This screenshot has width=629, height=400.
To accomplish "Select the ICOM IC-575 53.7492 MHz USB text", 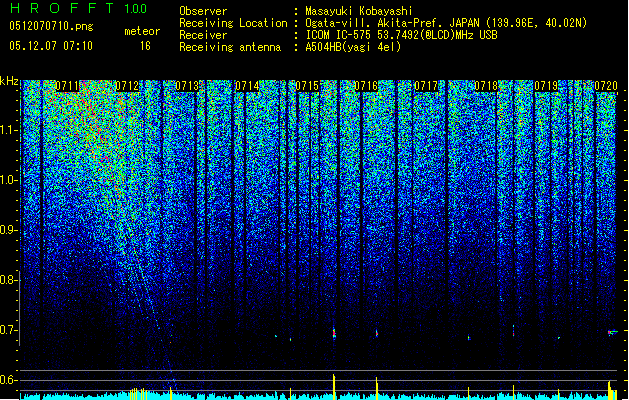I will (x=401, y=35).
